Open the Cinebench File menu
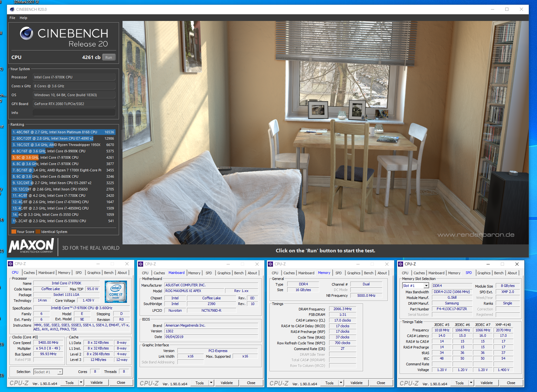This screenshot has height=392, width=537. (12, 18)
